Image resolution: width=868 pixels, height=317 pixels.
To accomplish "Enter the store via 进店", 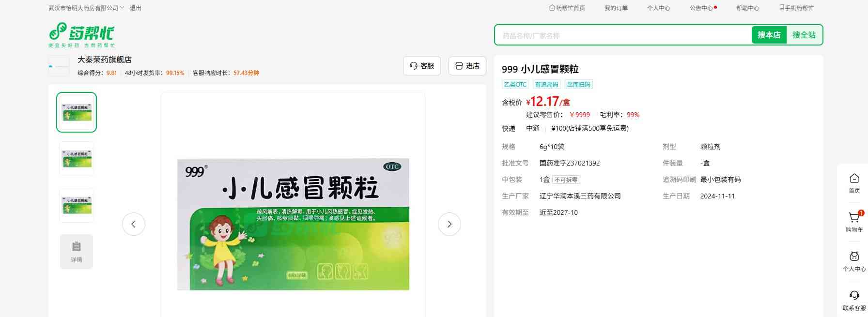I will pyautogui.click(x=467, y=66).
